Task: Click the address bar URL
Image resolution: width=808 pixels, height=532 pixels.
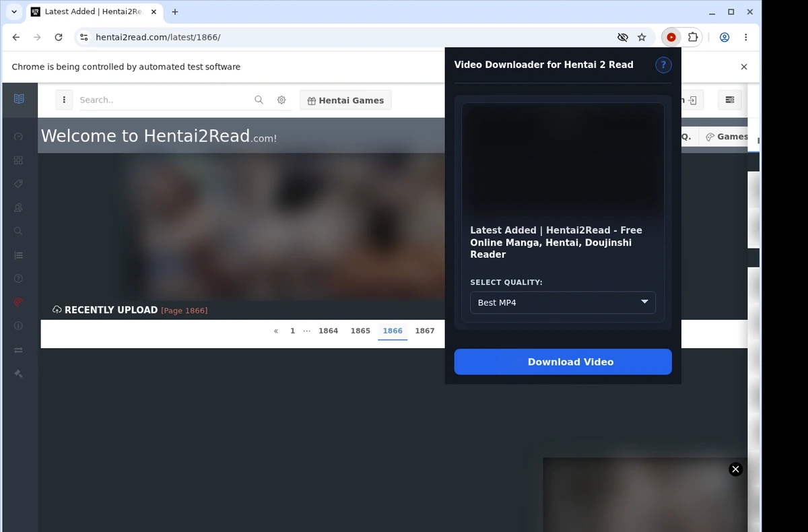Action: 158,37
